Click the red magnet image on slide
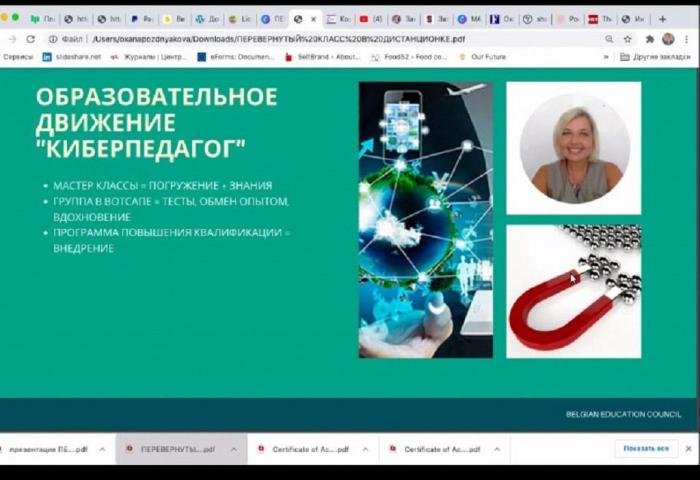Image resolution: width=700 pixels, height=480 pixels. point(573,291)
